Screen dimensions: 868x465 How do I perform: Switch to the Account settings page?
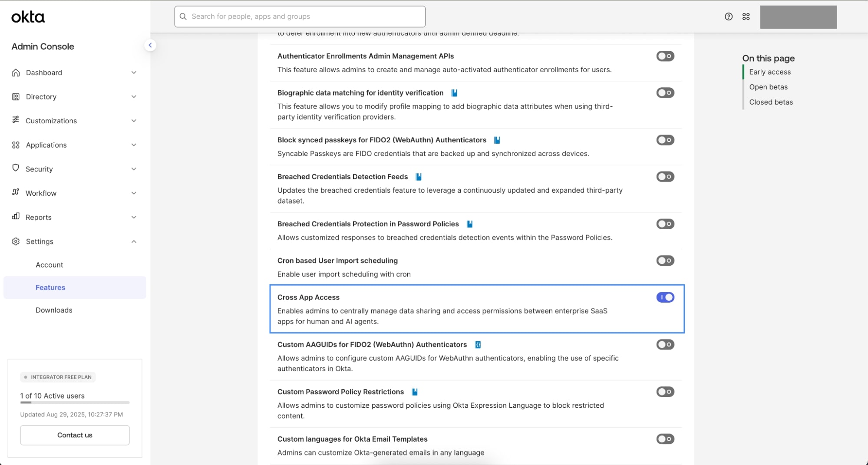point(49,264)
